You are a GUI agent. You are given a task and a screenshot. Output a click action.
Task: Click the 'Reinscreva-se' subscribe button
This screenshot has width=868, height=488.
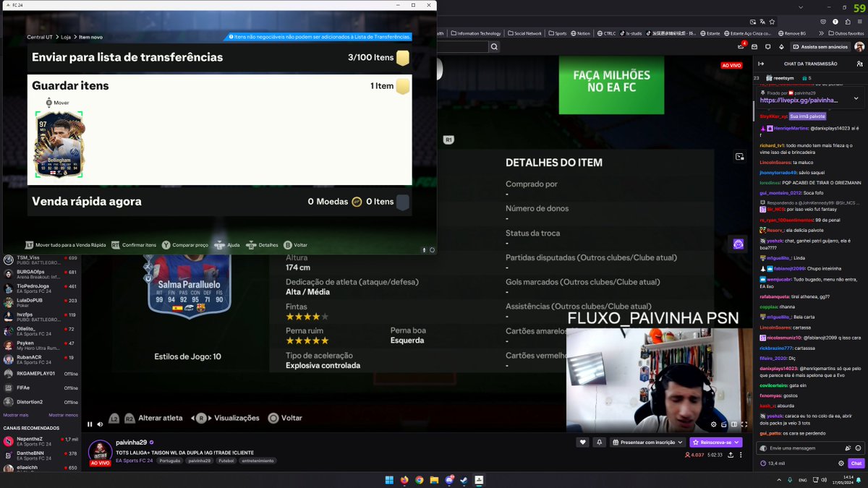click(x=716, y=442)
